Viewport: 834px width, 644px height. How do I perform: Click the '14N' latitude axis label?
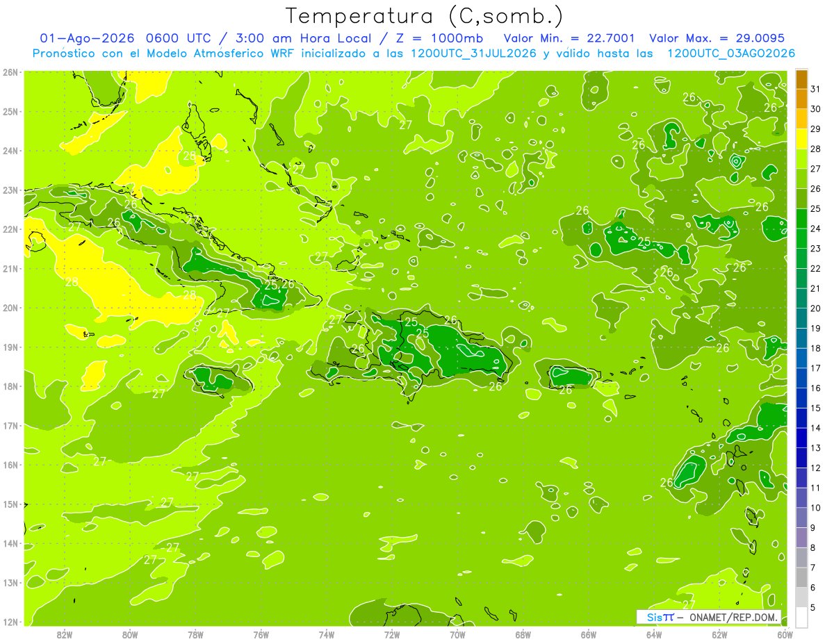10,543
